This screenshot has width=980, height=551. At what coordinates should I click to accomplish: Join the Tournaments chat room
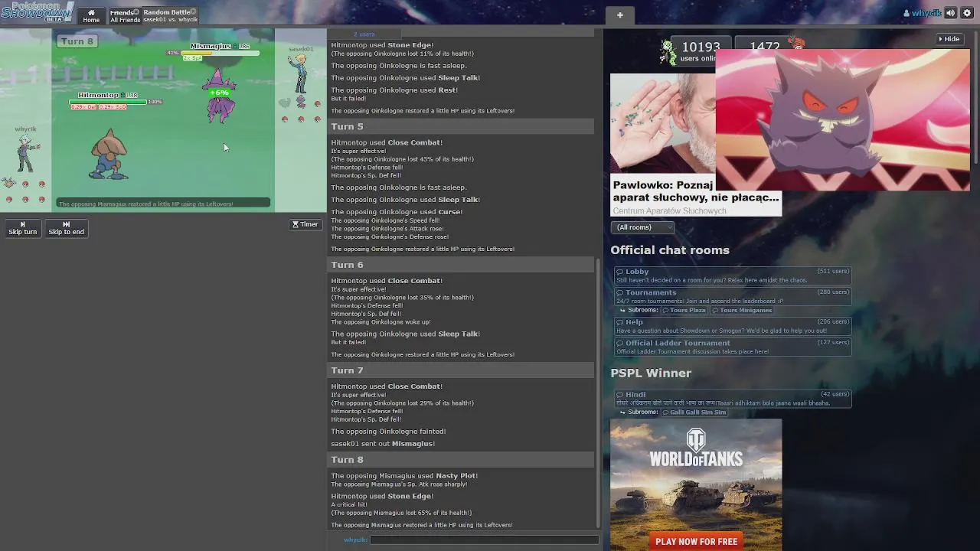point(732,296)
